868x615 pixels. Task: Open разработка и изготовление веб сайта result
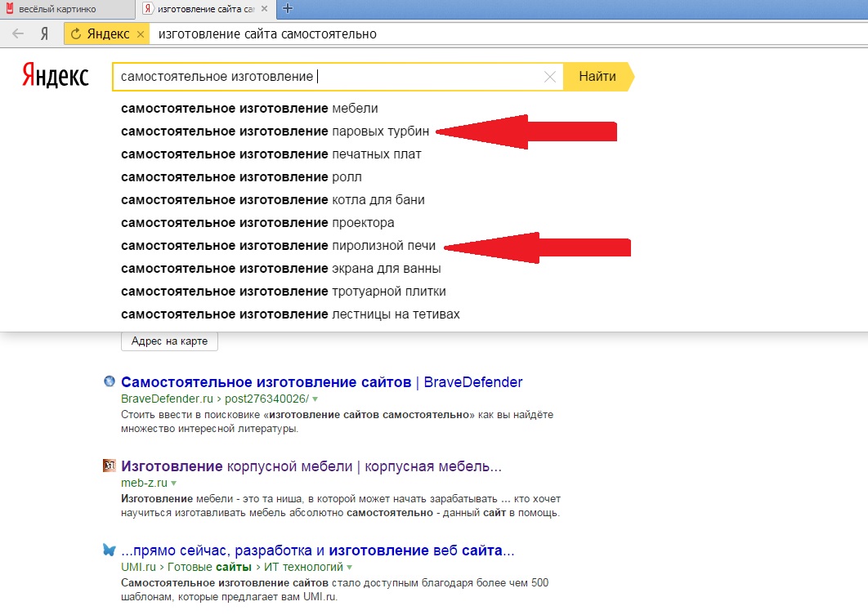(x=318, y=550)
